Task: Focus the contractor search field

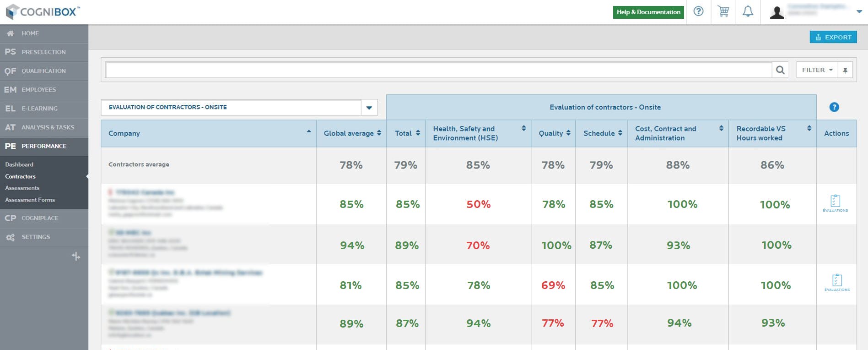Action: [438, 70]
